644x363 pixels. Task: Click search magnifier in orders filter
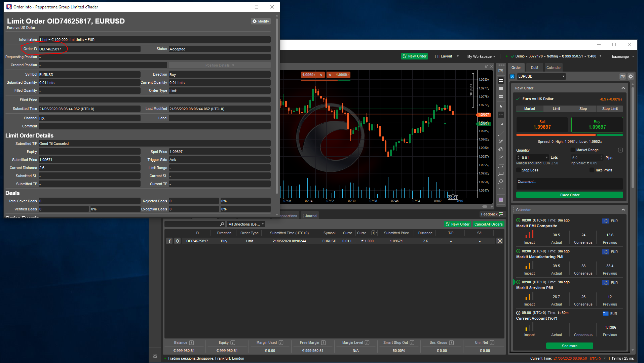point(222,224)
